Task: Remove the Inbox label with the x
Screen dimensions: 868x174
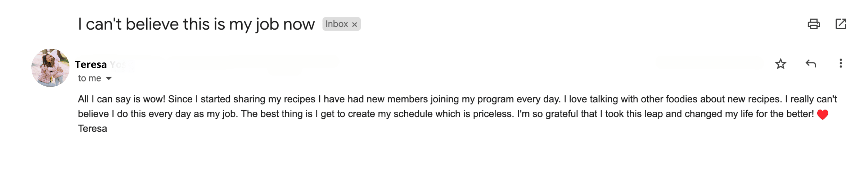Action: [x=354, y=24]
